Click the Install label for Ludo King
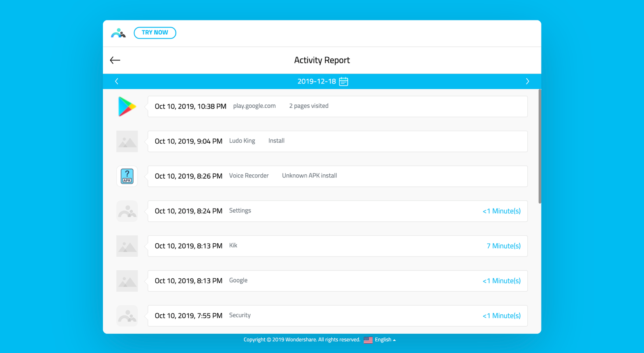Image resolution: width=644 pixels, height=353 pixels. tap(276, 141)
